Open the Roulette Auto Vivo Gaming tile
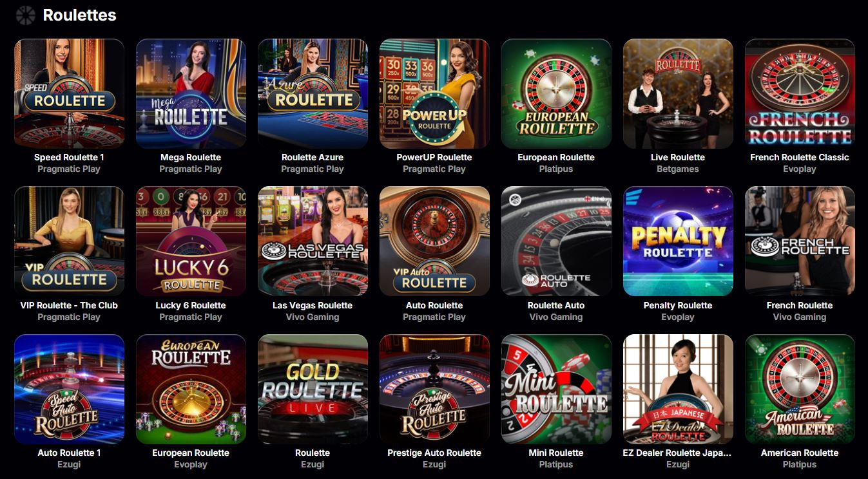The image size is (868, 479). pos(556,241)
